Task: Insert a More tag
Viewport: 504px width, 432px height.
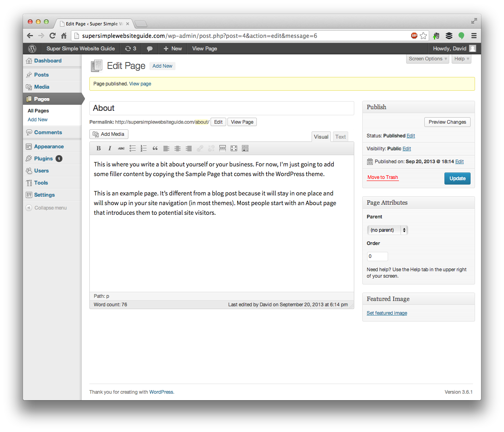Action: [223, 148]
